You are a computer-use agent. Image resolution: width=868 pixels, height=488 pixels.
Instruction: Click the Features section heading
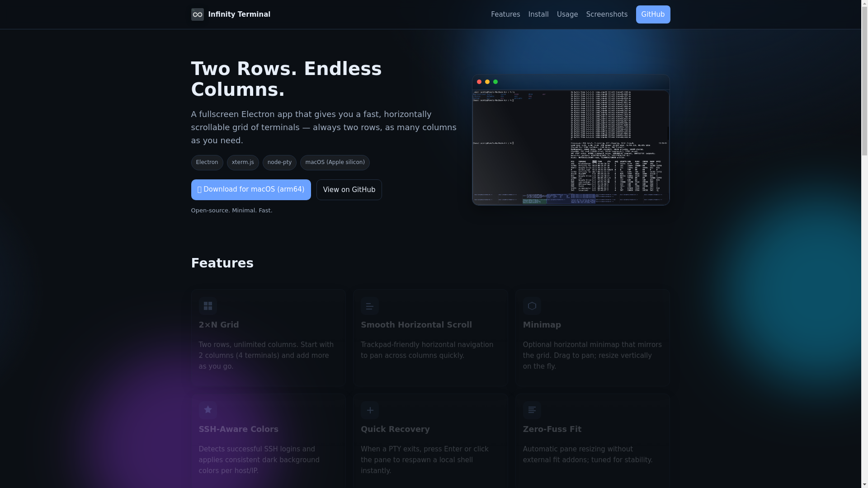222,263
